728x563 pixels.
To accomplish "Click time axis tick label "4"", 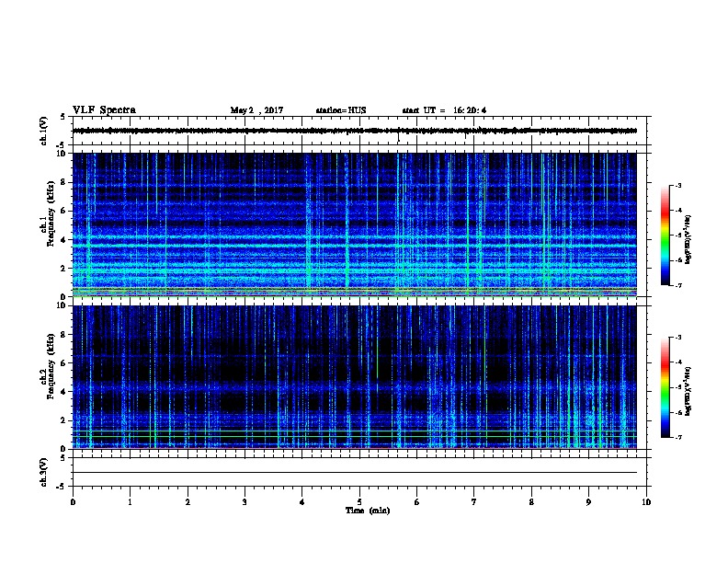I will point(302,502).
